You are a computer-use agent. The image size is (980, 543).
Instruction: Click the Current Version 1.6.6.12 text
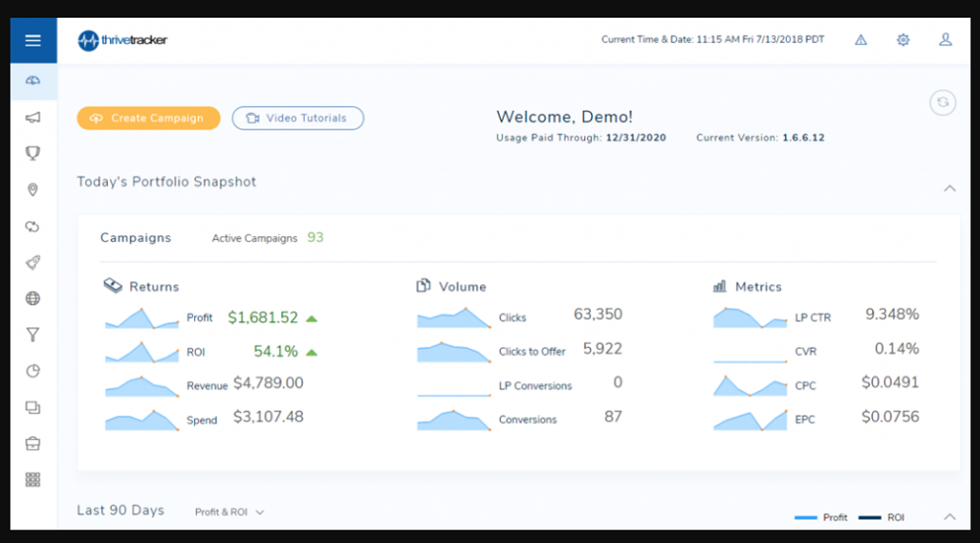(x=760, y=137)
